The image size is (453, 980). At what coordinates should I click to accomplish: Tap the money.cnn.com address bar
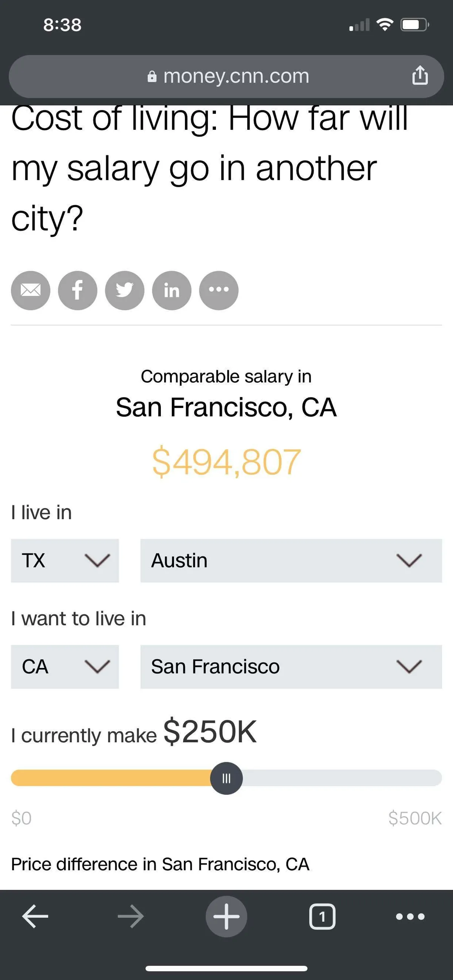236,76
